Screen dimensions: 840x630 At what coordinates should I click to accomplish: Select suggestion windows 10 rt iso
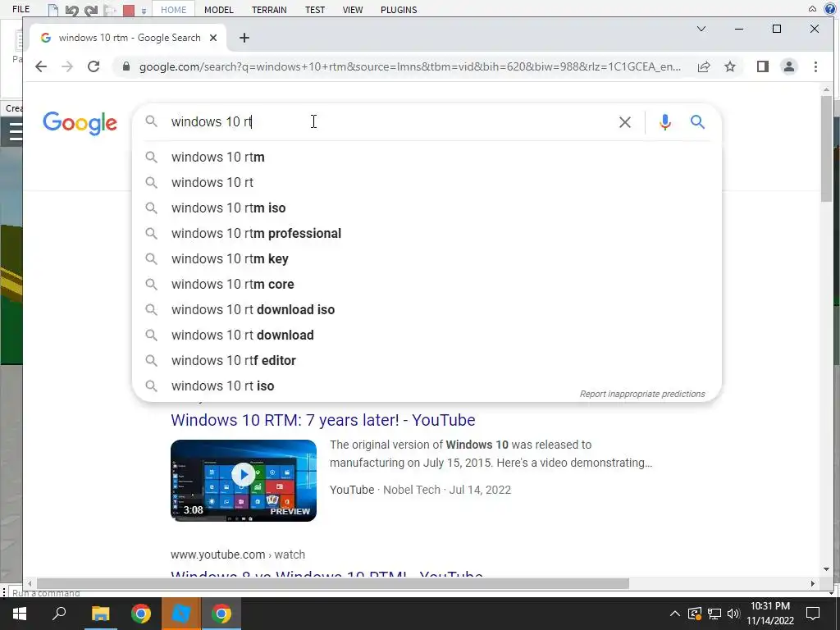coord(427,386)
